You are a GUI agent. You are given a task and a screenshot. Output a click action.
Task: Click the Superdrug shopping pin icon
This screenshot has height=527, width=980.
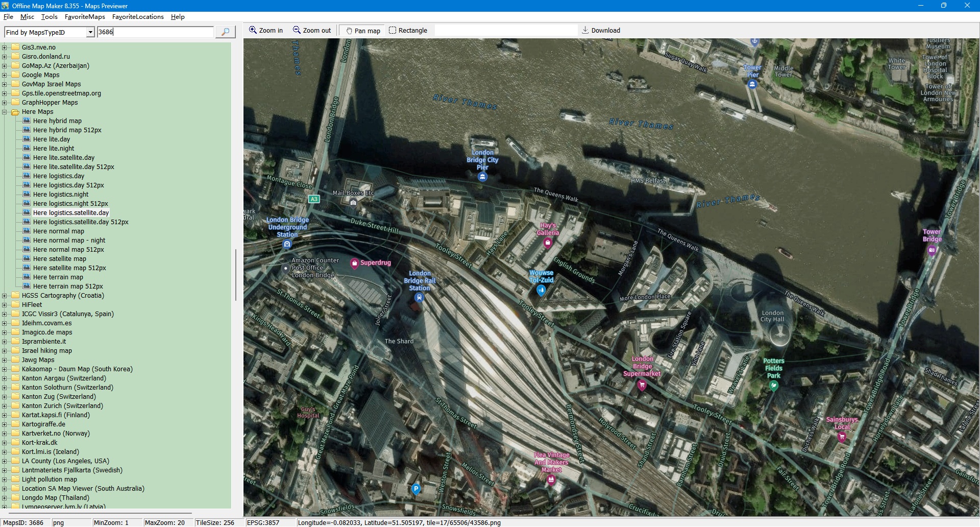pos(354,263)
